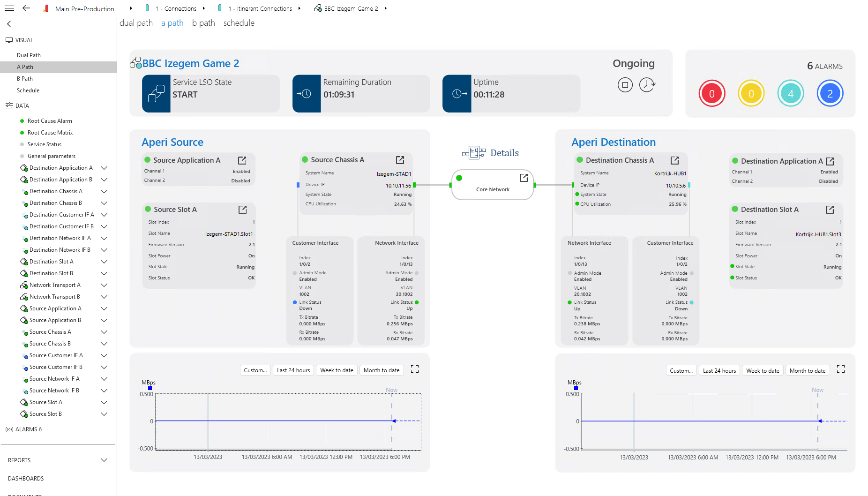Open dropdown after BBC Izegem Game 2 breadcrumb
The height and width of the screenshot is (496, 868).
pyautogui.click(x=385, y=8)
